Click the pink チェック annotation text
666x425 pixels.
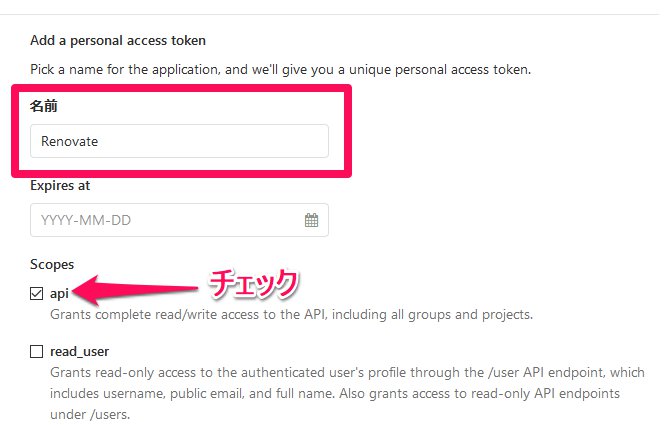(x=252, y=284)
